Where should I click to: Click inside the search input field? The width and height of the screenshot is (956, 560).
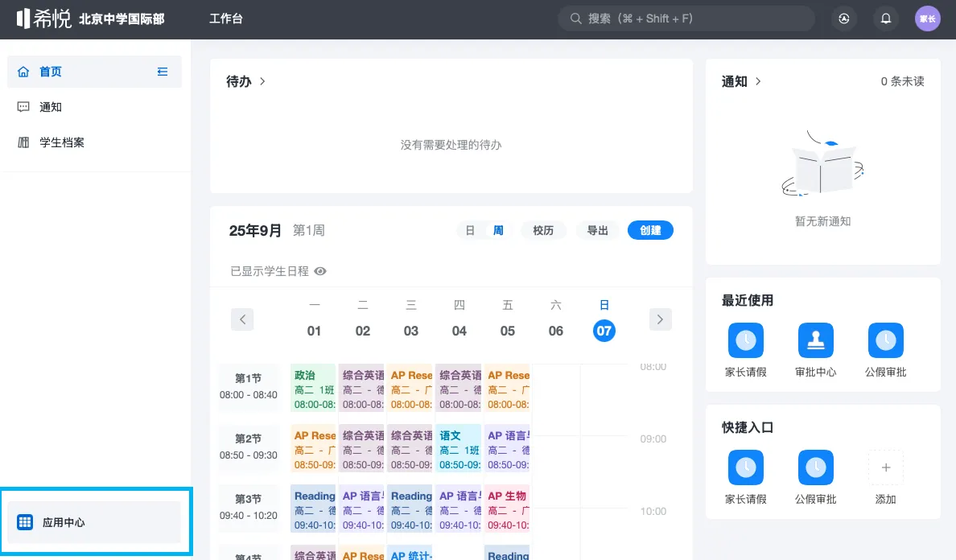pyautogui.click(x=686, y=18)
